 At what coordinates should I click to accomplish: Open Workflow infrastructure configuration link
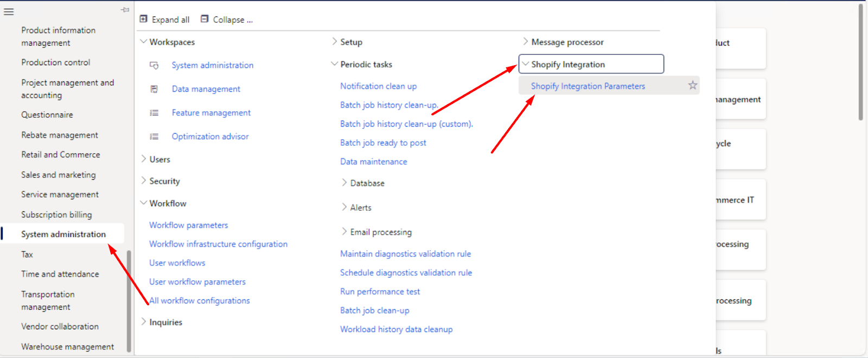click(218, 244)
